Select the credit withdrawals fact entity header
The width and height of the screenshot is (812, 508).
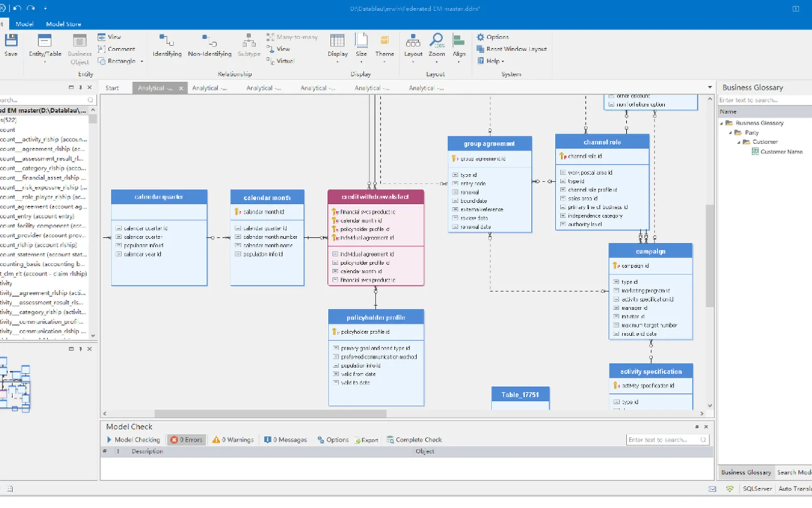click(376, 197)
